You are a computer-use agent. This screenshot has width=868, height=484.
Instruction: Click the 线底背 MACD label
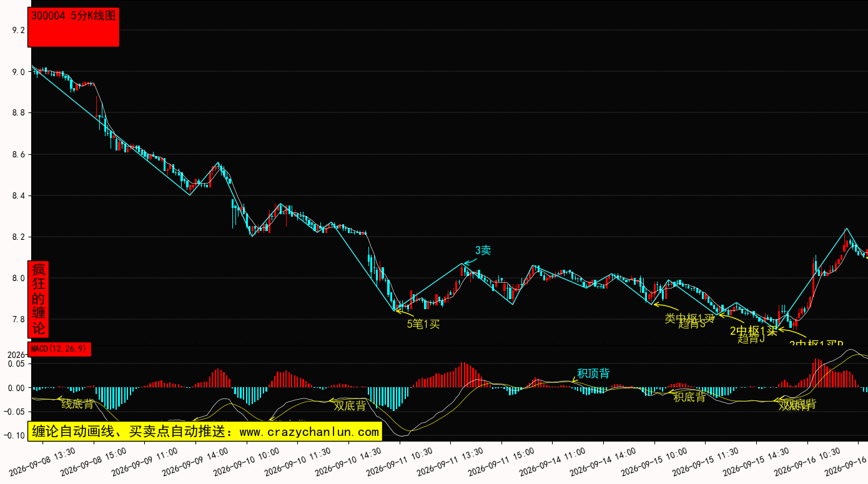click(77, 404)
